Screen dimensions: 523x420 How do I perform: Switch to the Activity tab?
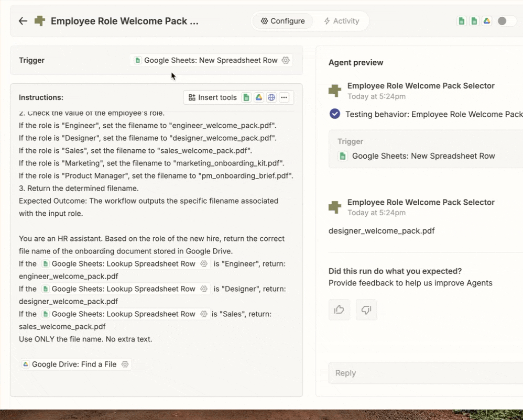(x=341, y=21)
